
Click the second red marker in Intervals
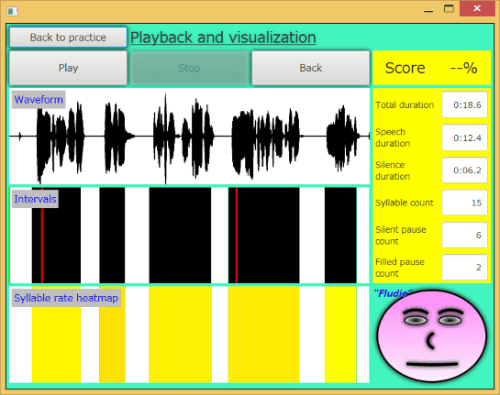(x=237, y=235)
